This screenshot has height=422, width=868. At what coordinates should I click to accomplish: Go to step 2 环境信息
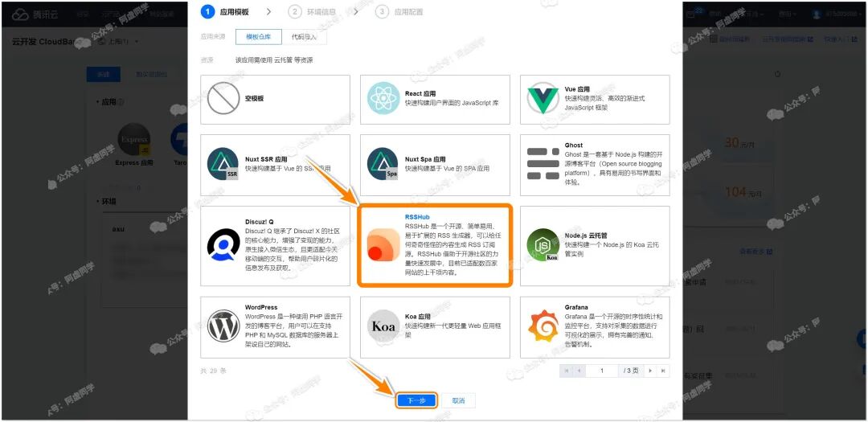(x=312, y=11)
